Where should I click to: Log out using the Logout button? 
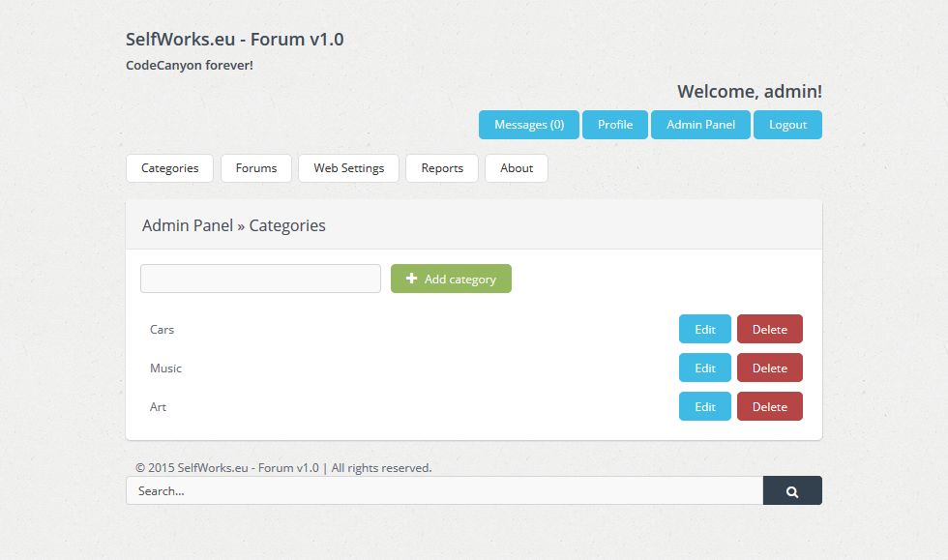(787, 125)
